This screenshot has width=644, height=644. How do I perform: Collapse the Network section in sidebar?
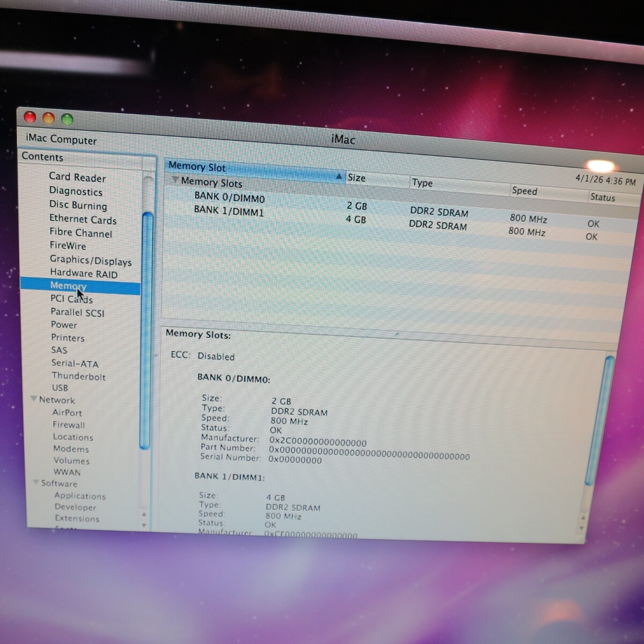pos(34,399)
